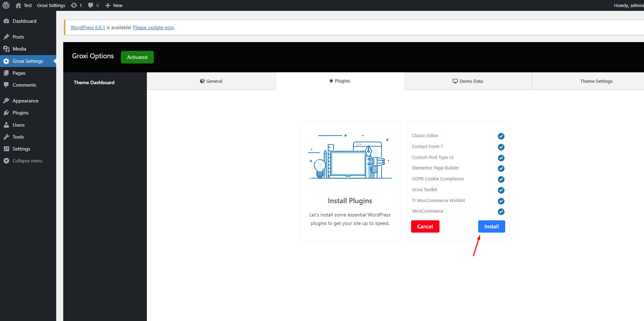
Task: Toggle the Contact Form 7 checkmark
Action: (x=501, y=147)
